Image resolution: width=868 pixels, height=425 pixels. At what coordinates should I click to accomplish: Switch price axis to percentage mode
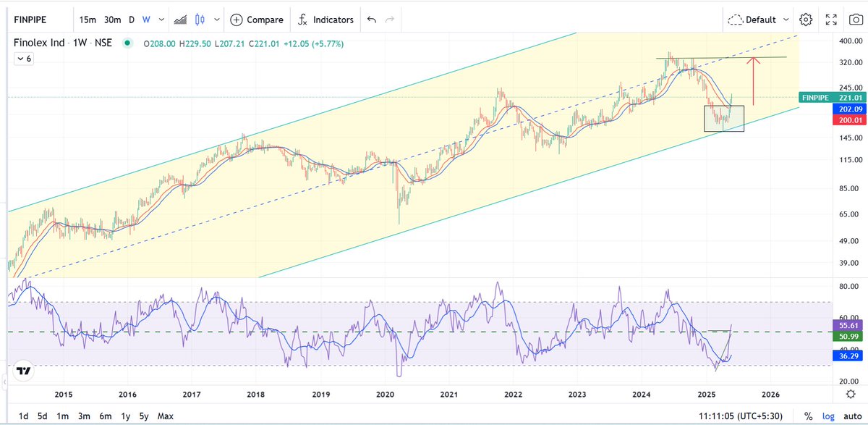coord(808,416)
